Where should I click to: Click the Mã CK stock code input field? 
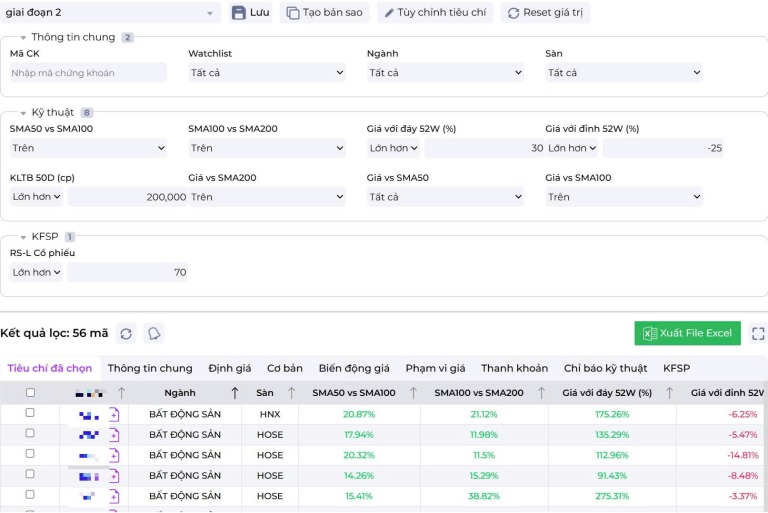tap(88, 73)
